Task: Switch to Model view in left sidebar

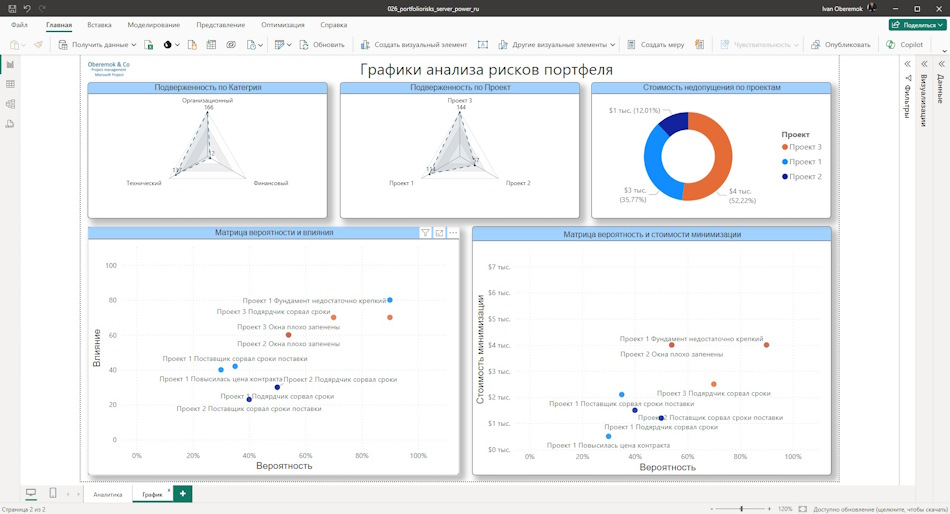Action: tap(10, 104)
